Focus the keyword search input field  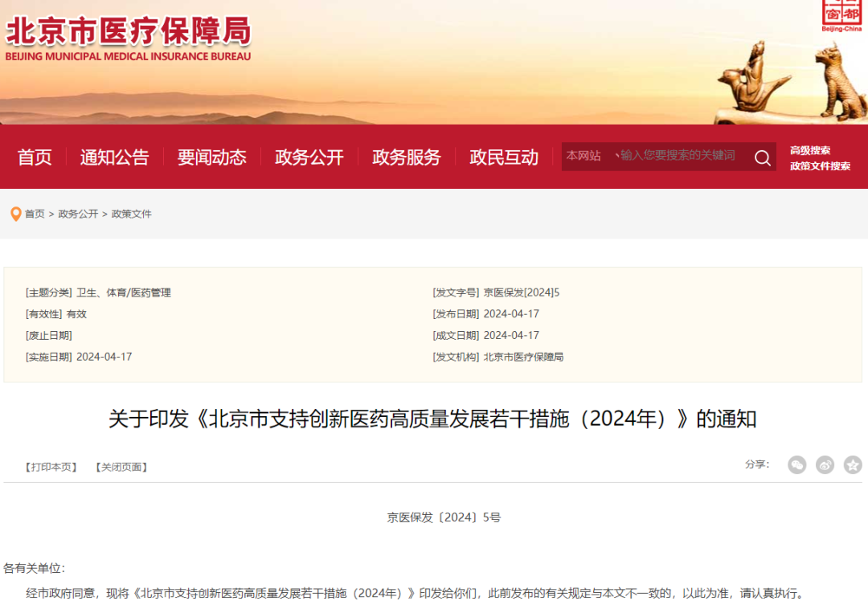(x=683, y=156)
